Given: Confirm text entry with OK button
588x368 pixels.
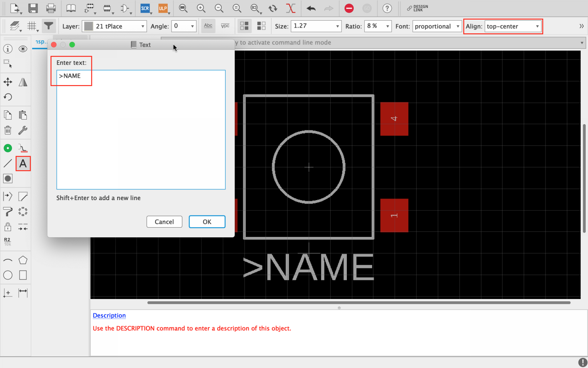Looking at the screenshot, I should click(207, 222).
